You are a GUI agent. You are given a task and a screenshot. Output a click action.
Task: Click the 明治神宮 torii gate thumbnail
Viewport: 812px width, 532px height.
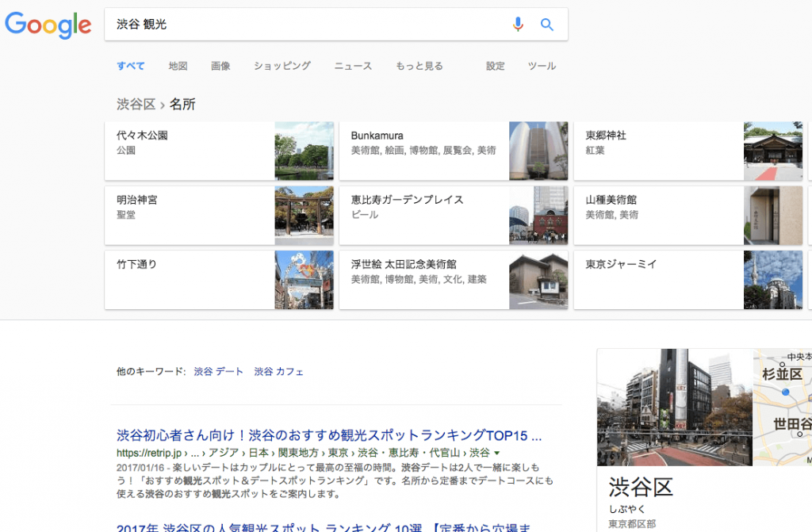coord(304,215)
